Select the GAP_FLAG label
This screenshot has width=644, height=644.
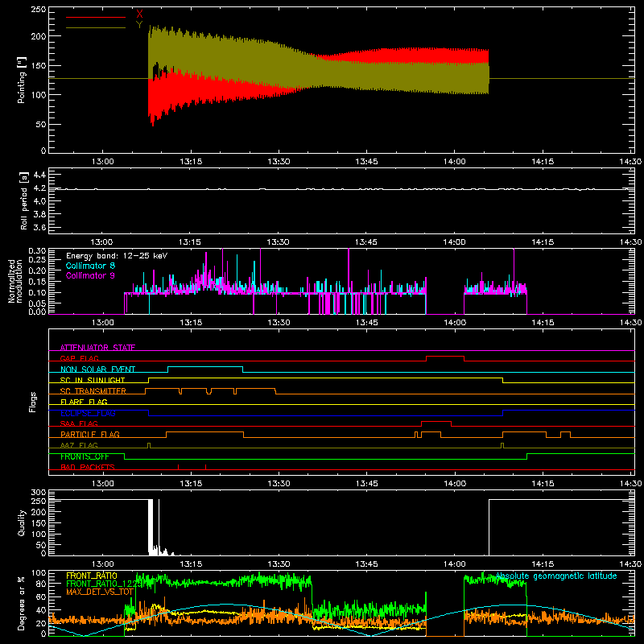pos(79,358)
